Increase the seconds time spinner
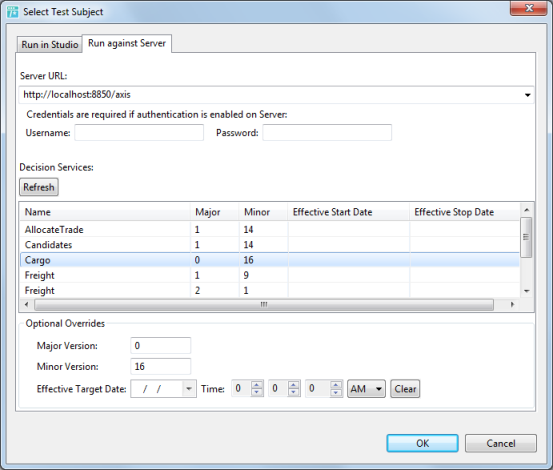Image resolution: width=553 pixels, height=470 pixels. tap(336, 385)
